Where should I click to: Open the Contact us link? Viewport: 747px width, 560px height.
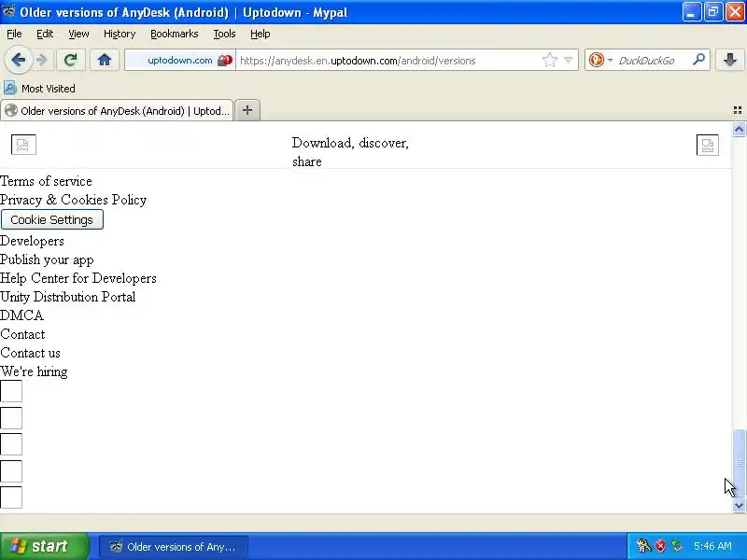[x=30, y=353]
